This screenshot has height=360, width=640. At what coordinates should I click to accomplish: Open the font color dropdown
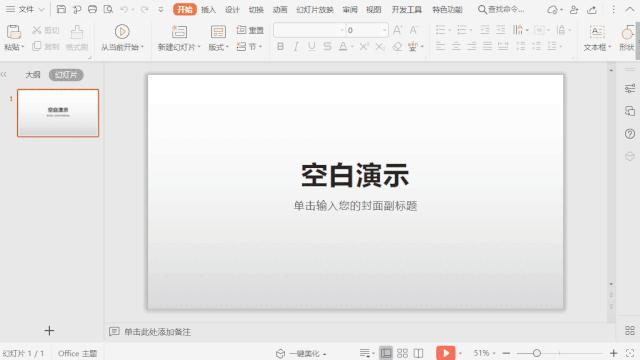(x=352, y=47)
